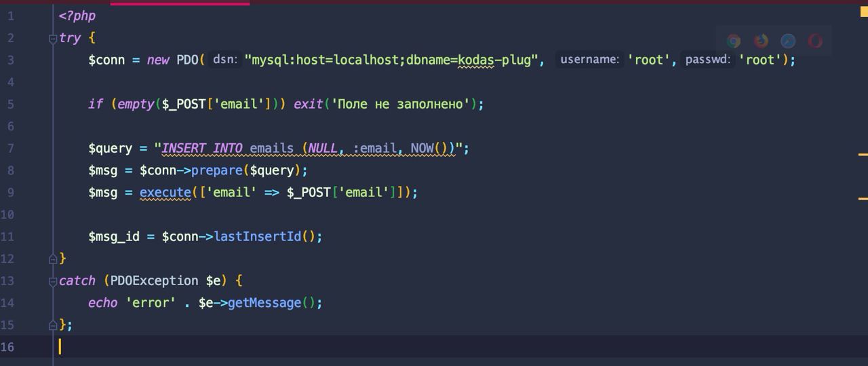Click the 'new' keyword on line 3
The width and height of the screenshot is (868, 366).
(x=158, y=60)
